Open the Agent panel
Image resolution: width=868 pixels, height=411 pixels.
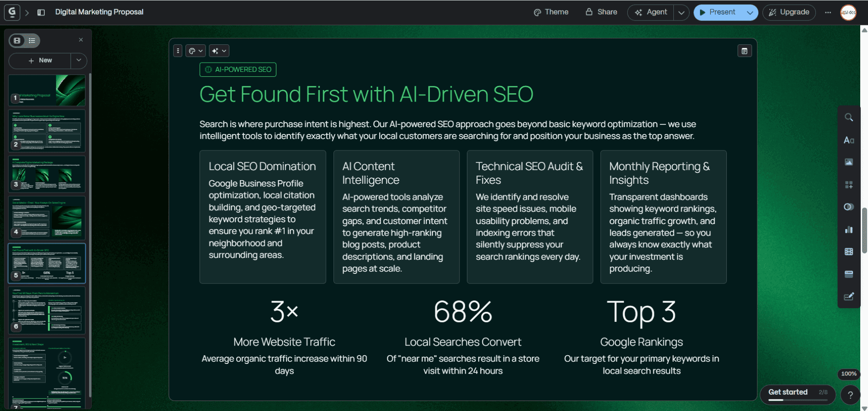point(651,12)
